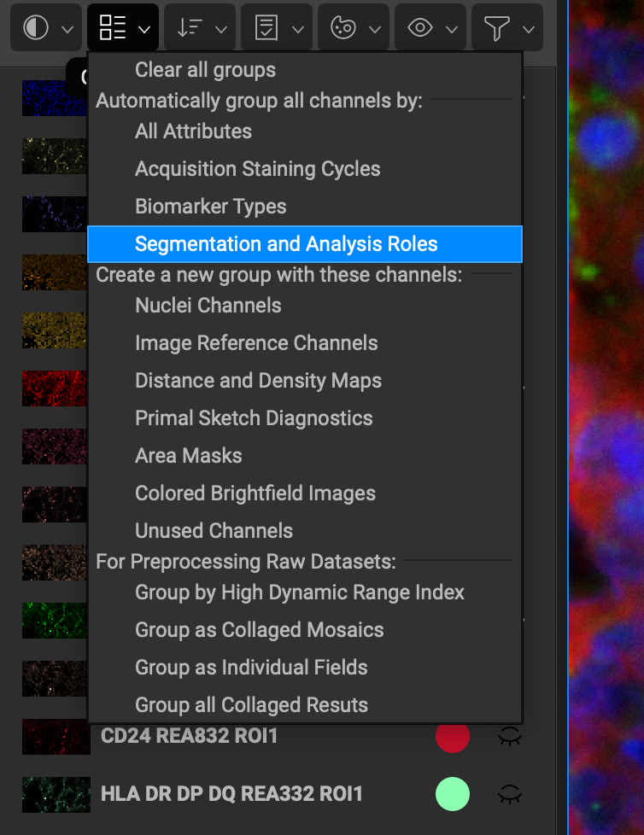Click the funnel filter icon
Viewport: 644px width, 835px height.
(x=496, y=27)
